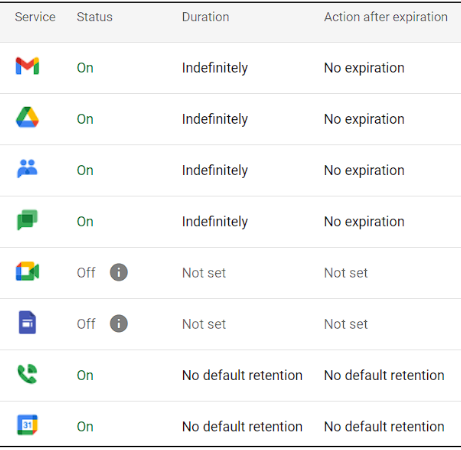Click No expiration action in Gmail row
The height and width of the screenshot is (450, 461).
point(364,68)
